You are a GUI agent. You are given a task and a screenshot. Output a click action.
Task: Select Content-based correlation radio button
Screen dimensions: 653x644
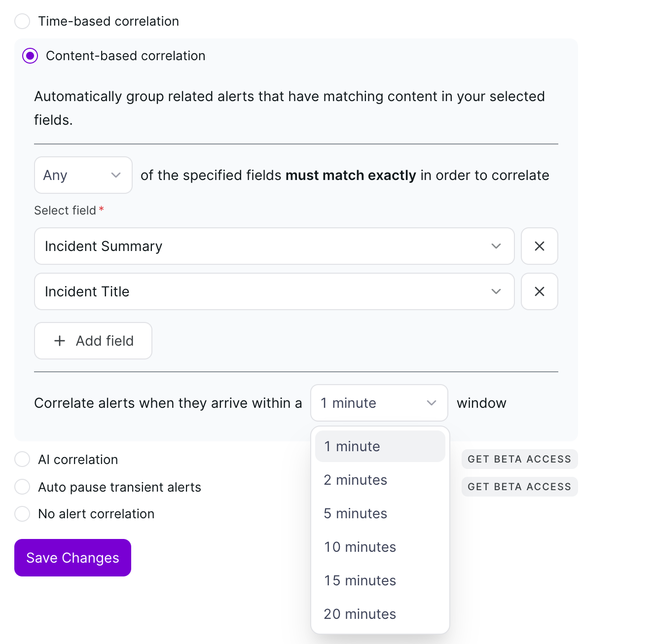click(30, 56)
